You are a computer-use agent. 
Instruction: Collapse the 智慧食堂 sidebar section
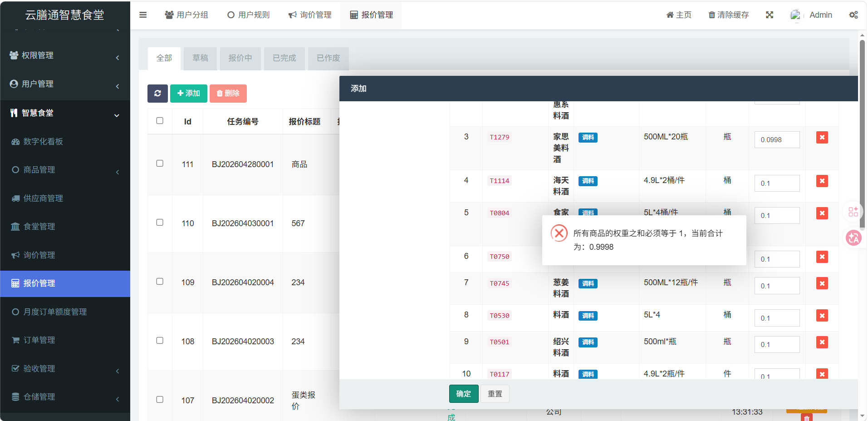click(x=65, y=113)
